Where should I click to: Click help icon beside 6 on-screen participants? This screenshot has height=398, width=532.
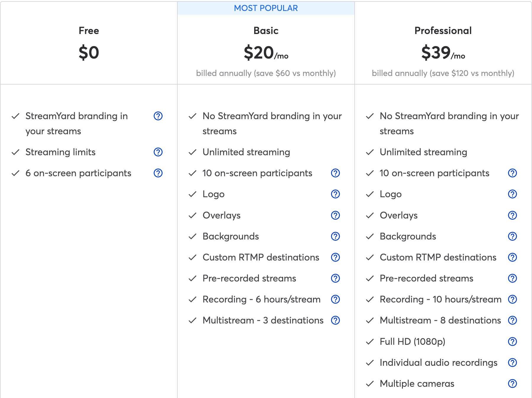(158, 173)
